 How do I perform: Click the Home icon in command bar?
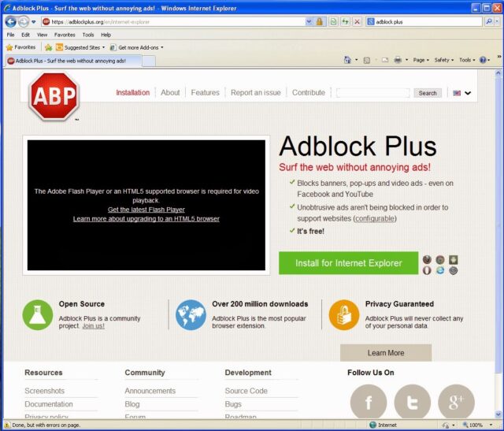coord(347,60)
